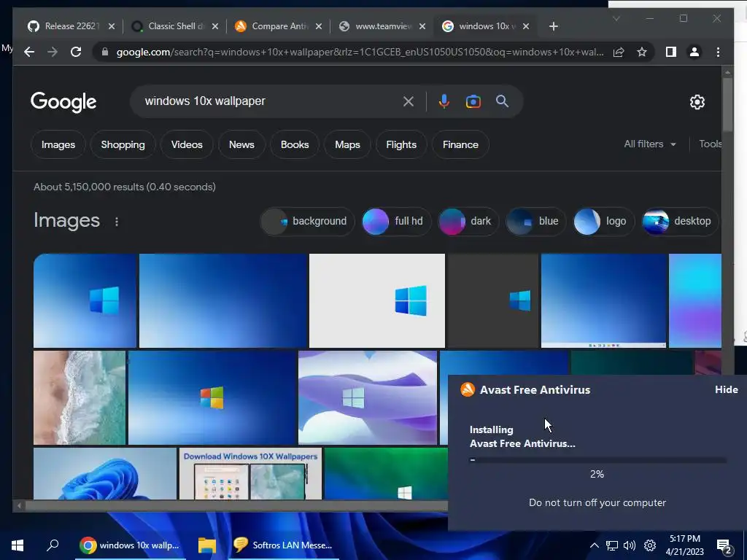Bookmark this page with star
Image resolution: width=747 pixels, height=560 pixels.
point(642,52)
